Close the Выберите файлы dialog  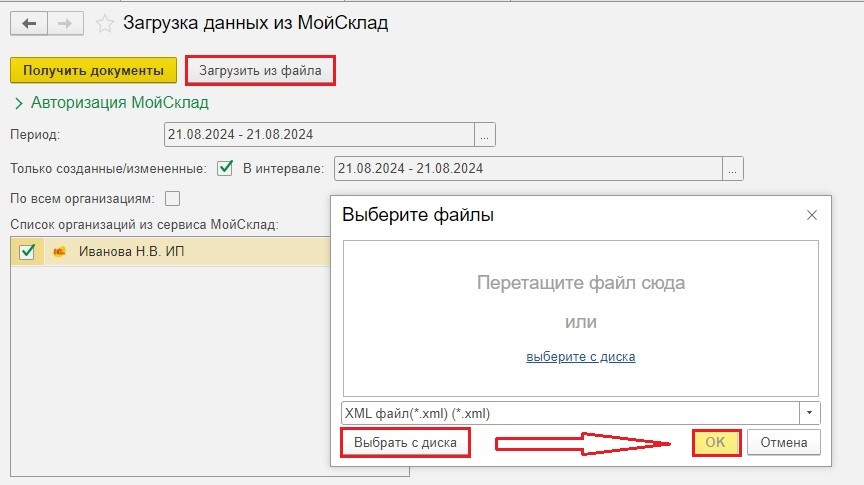pos(812,215)
